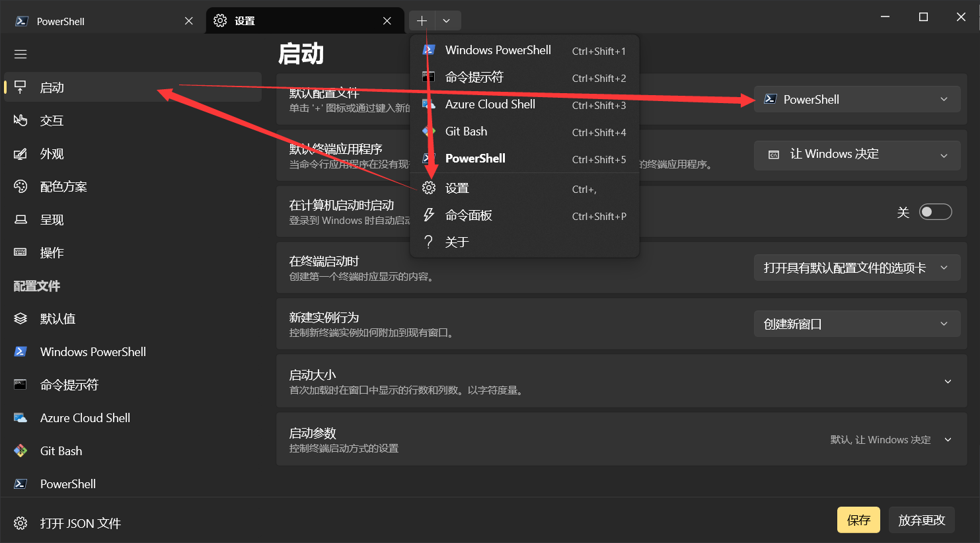
Task: Choose Windows PowerShell from the dropdown menu
Action: pyautogui.click(x=525, y=50)
